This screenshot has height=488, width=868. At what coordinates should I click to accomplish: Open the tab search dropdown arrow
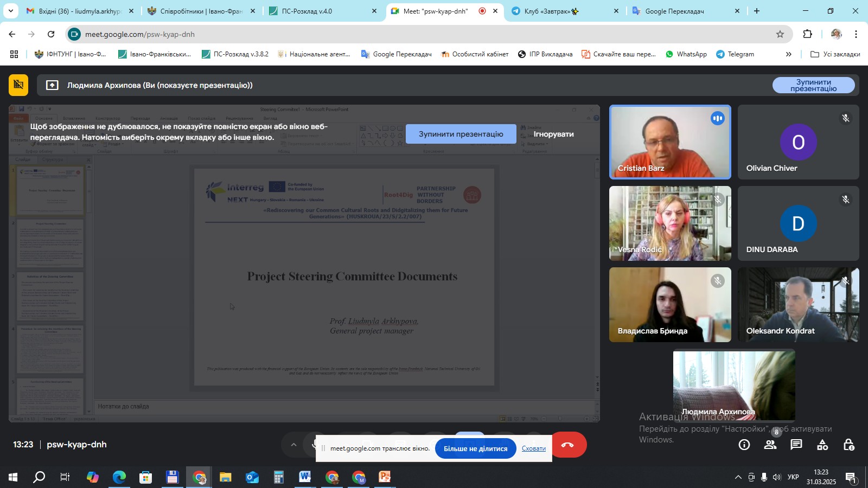(10, 11)
